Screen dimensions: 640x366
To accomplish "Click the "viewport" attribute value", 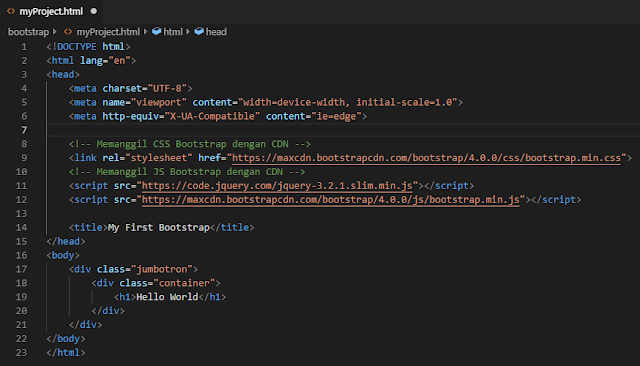I will (x=159, y=102).
